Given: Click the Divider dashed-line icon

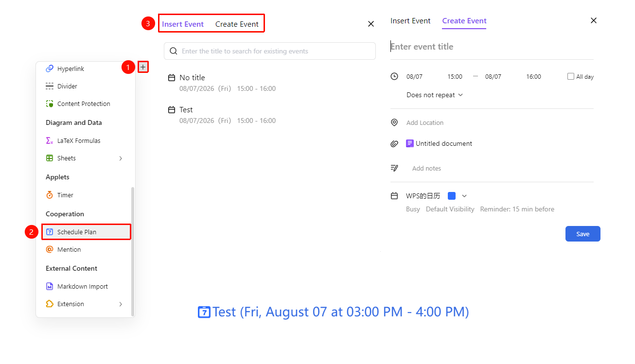Looking at the screenshot, I should pos(49,86).
